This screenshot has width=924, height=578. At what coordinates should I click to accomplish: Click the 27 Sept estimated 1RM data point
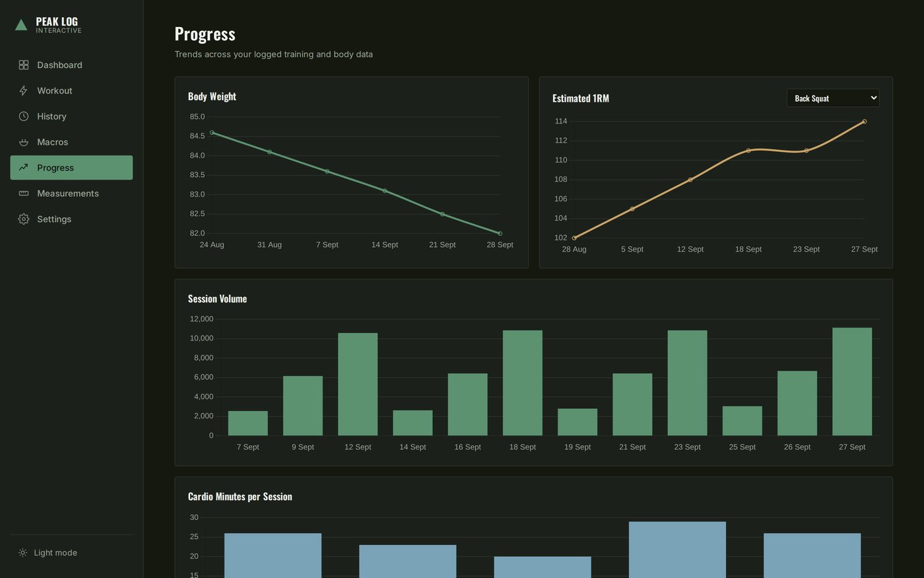click(x=864, y=122)
